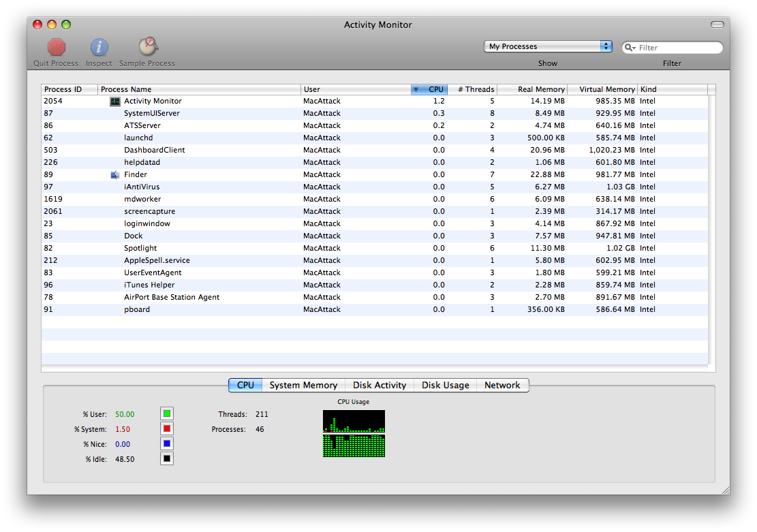Select the ATSServer process row
757x532 pixels.
pyautogui.click(x=375, y=125)
